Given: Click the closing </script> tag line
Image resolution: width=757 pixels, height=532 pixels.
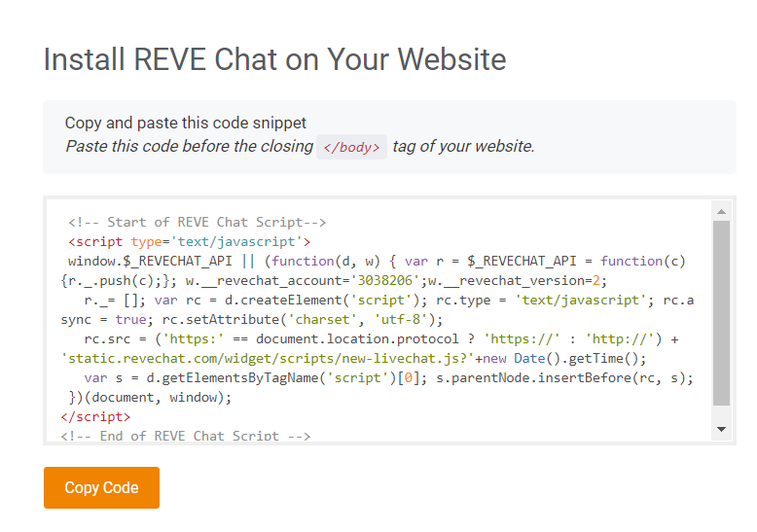Looking at the screenshot, I should (95, 416).
